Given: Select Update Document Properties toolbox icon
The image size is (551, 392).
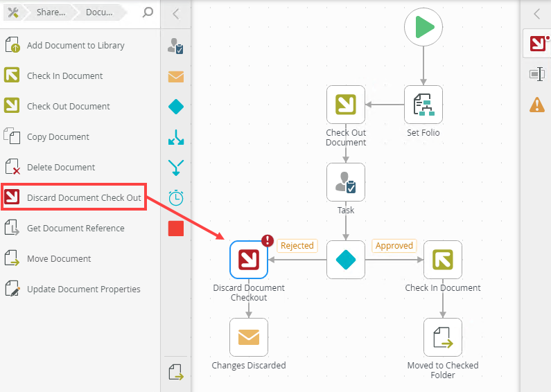Looking at the screenshot, I should 12,288.
